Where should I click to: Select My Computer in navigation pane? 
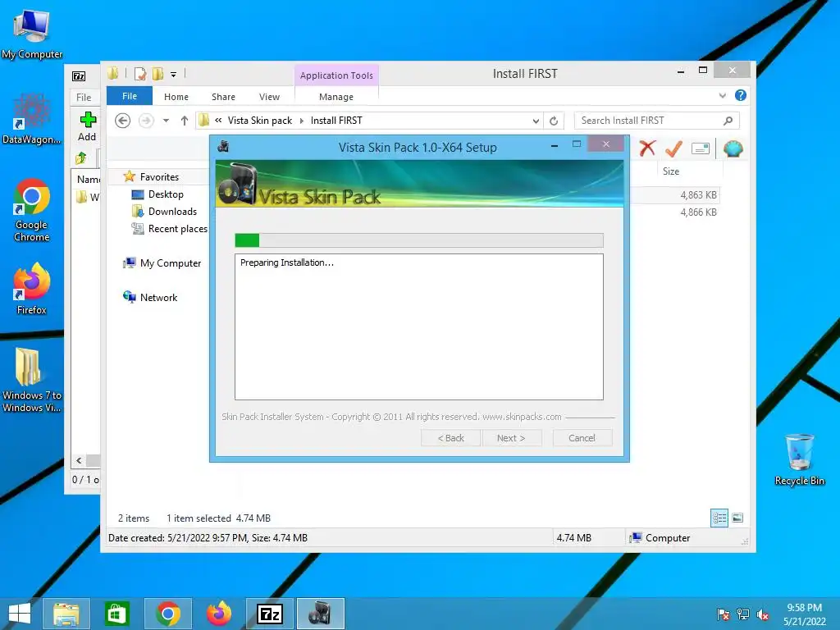coord(171,263)
